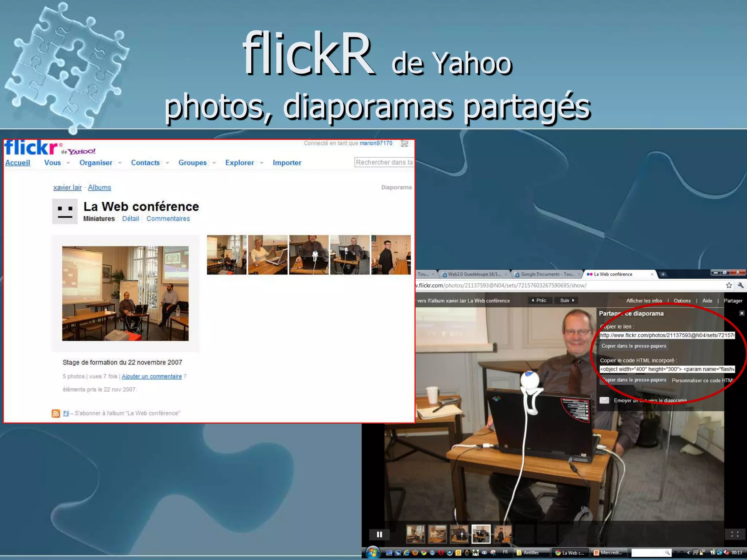Click the RSS feed icon for album
Viewport: 747px width, 560px height.
pos(56,413)
